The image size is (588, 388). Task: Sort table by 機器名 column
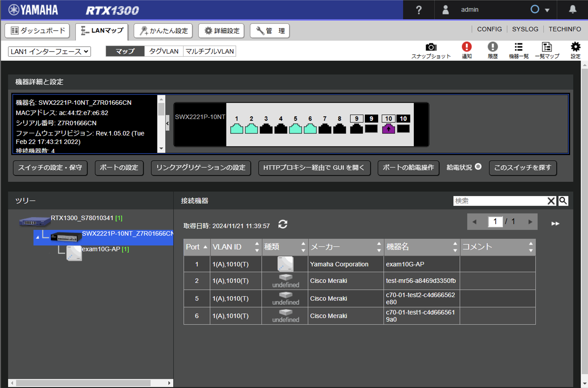pyautogui.click(x=422, y=247)
